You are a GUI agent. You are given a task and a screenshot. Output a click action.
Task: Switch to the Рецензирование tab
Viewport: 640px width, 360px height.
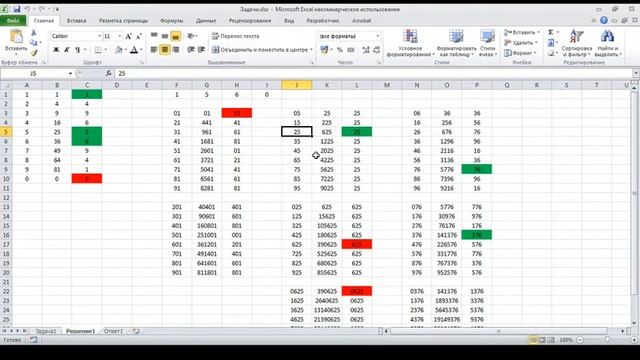(250, 20)
